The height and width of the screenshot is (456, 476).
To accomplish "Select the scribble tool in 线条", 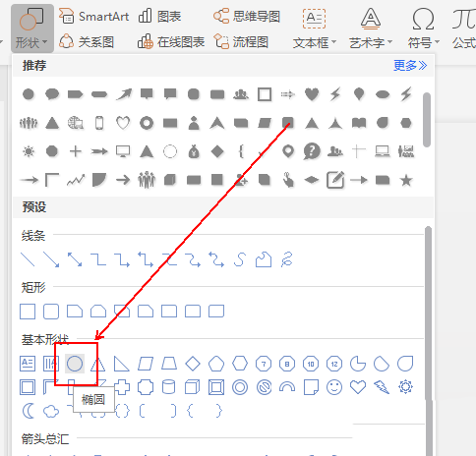I will (287, 259).
